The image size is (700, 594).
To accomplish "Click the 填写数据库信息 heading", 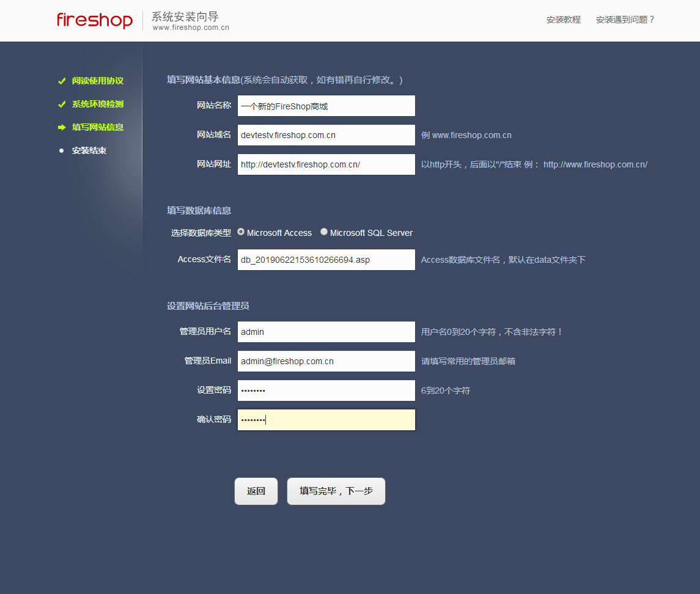I will (x=199, y=211).
